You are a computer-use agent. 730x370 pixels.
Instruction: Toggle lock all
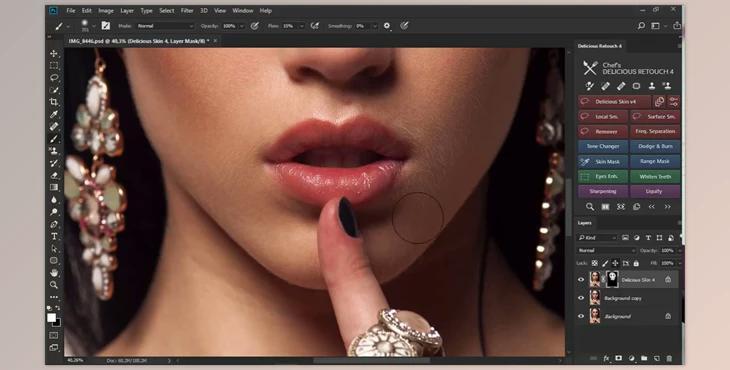tap(636, 263)
